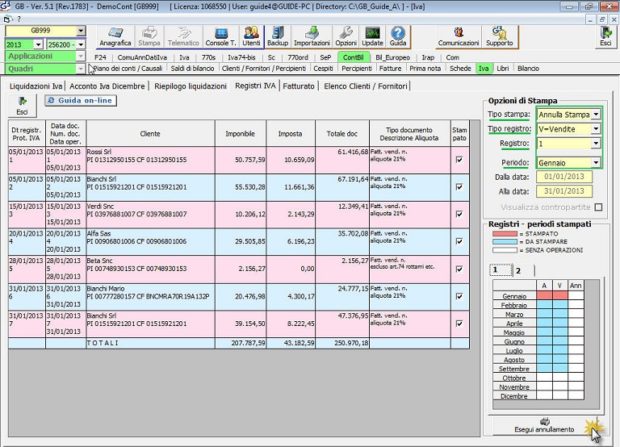The height and width of the screenshot is (447, 620).
Task: Uncheck Stampato for Beta Snc row
Action: click(459, 269)
